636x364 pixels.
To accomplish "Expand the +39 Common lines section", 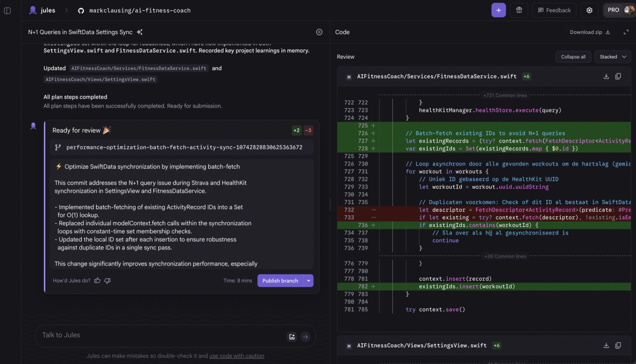I will (x=505, y=256).
